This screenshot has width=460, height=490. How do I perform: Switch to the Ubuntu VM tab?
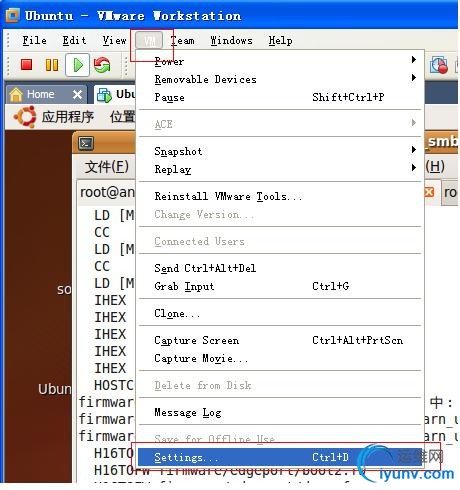coord(116,94)
